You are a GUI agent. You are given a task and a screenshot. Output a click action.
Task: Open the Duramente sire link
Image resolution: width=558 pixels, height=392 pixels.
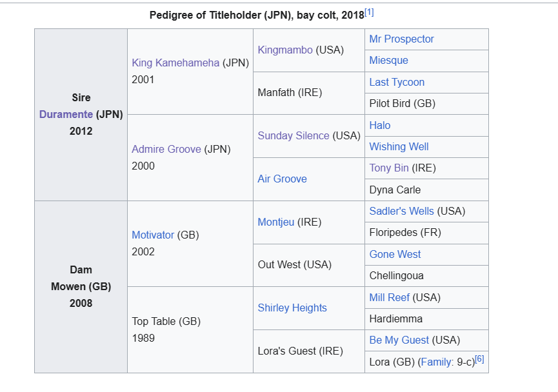(66, 115)
